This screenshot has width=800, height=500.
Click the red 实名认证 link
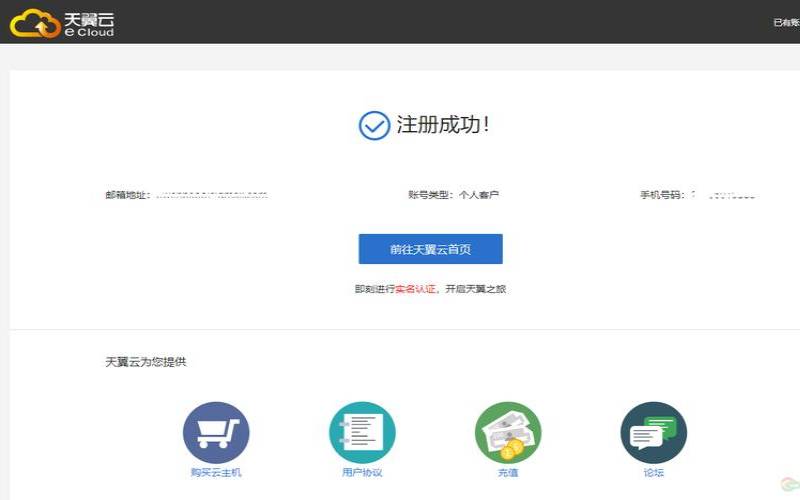415,289
